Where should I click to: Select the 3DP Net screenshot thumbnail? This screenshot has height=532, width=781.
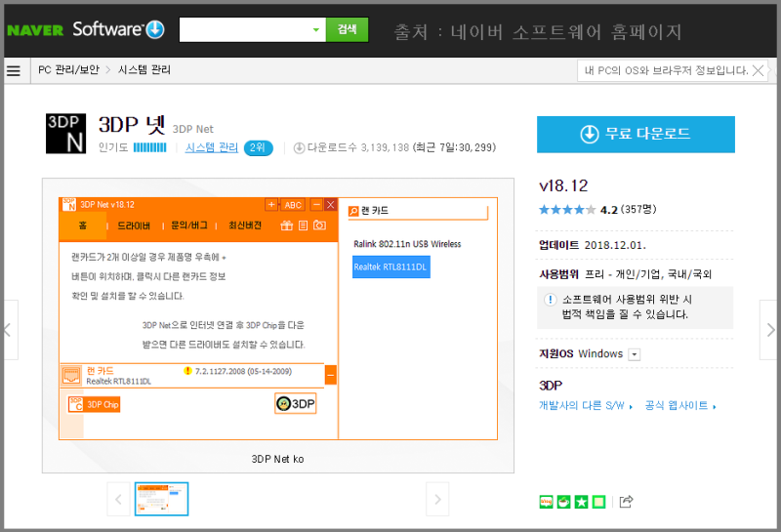tap(161, 499)
